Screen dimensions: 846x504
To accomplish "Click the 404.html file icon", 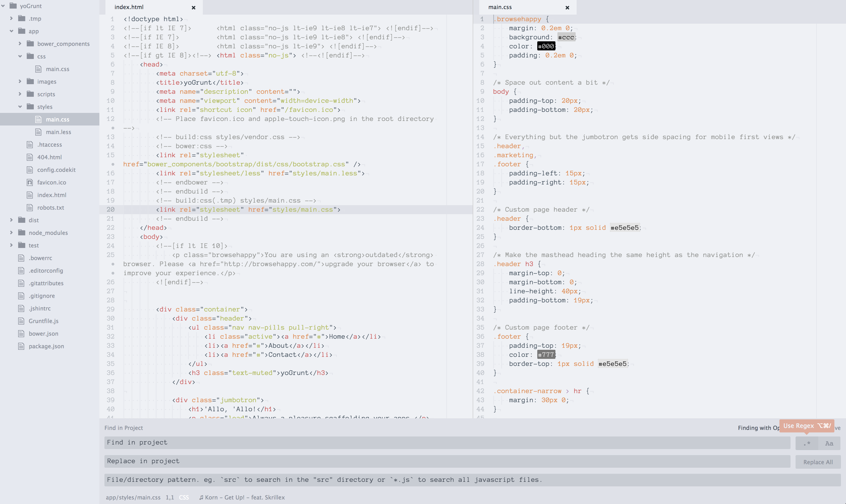I will click(30, 157).
